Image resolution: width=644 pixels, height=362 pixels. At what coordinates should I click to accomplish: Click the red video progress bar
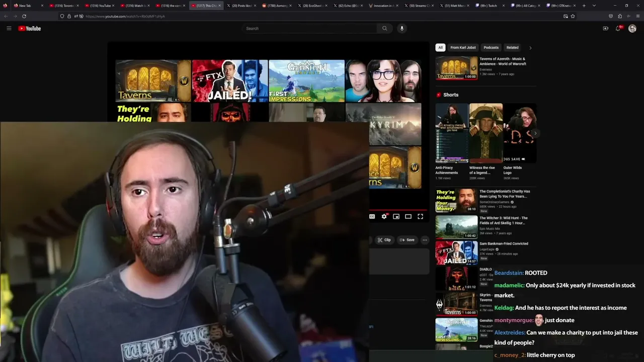pos(398,210)
